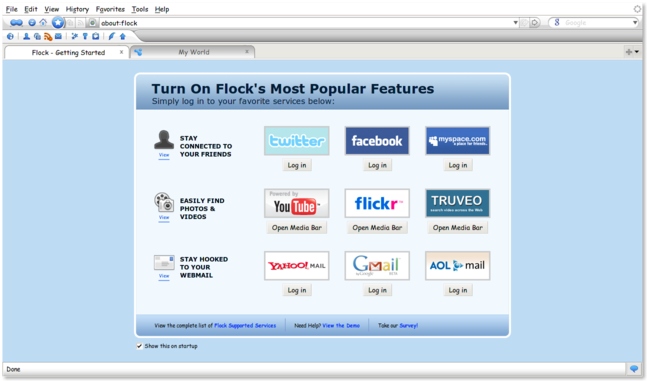Viewport: 647px width, 381px height.
Task: Open the People sidebar icon
Action: (26, 36)
